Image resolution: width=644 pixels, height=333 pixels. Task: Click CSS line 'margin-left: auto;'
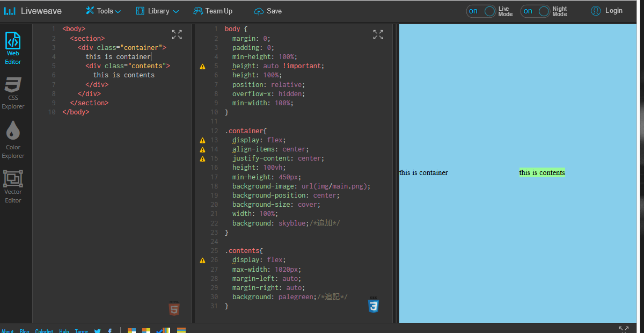[x=267, y=278]
